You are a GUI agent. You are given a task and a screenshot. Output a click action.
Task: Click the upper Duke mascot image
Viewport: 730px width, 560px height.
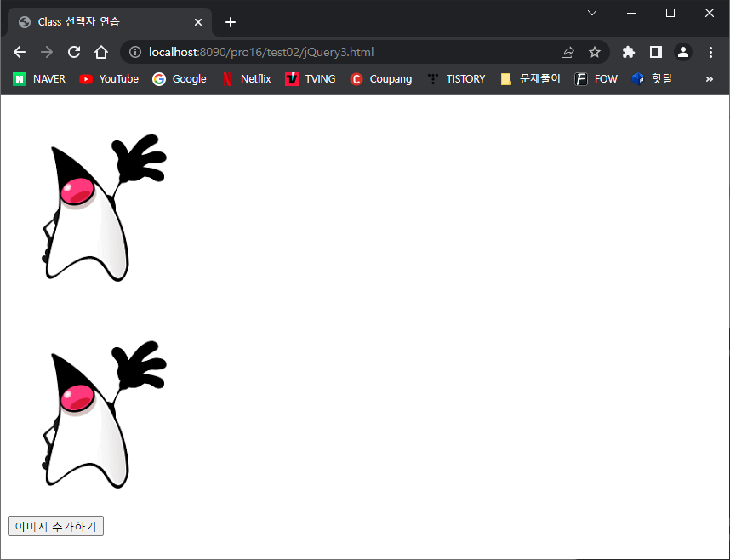105,208
